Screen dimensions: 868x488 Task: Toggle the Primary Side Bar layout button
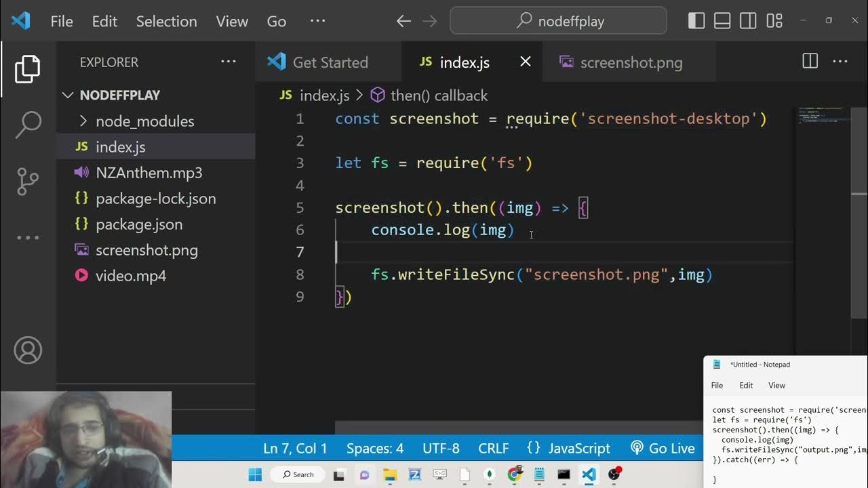coord(696,21)
